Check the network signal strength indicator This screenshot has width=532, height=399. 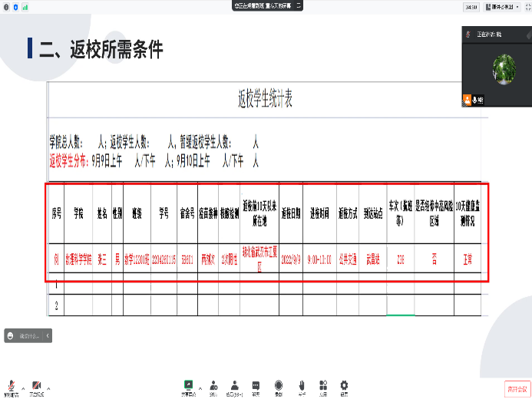coord(25,6)
